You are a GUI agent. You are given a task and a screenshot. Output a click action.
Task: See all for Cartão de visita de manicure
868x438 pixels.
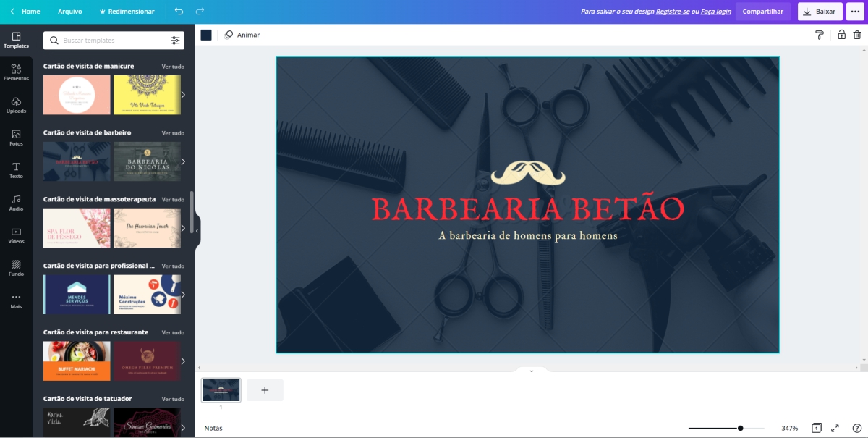pos(173,67)
